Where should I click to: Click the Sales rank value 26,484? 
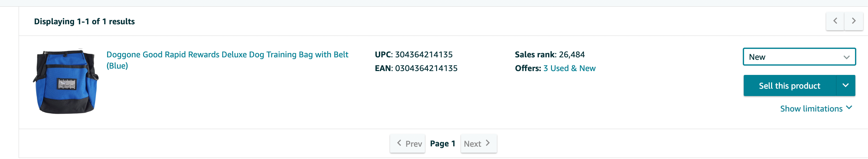572,55
